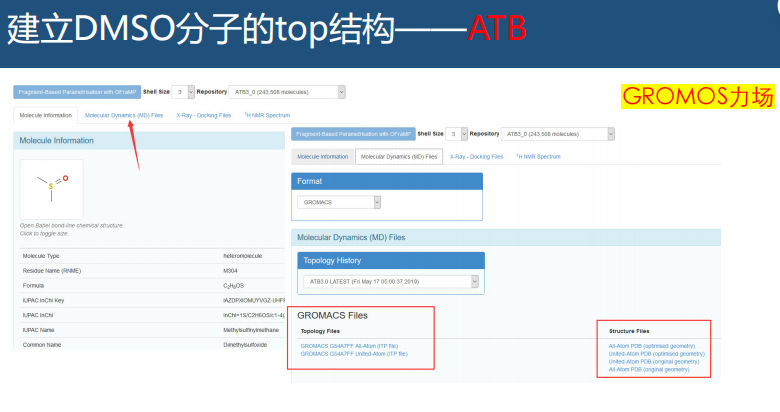Screen dimensions: 780x412
Task: Open the GROMACS format dropdown
Action: [x=339, y=203]
